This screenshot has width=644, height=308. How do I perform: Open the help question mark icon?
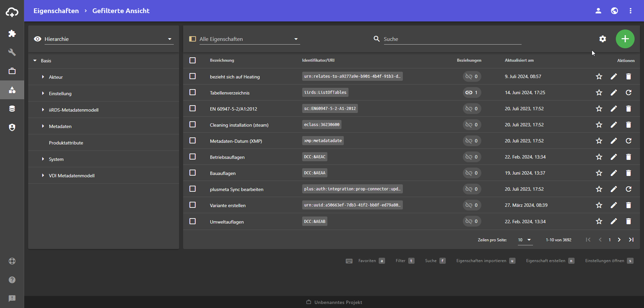point(12,280)
